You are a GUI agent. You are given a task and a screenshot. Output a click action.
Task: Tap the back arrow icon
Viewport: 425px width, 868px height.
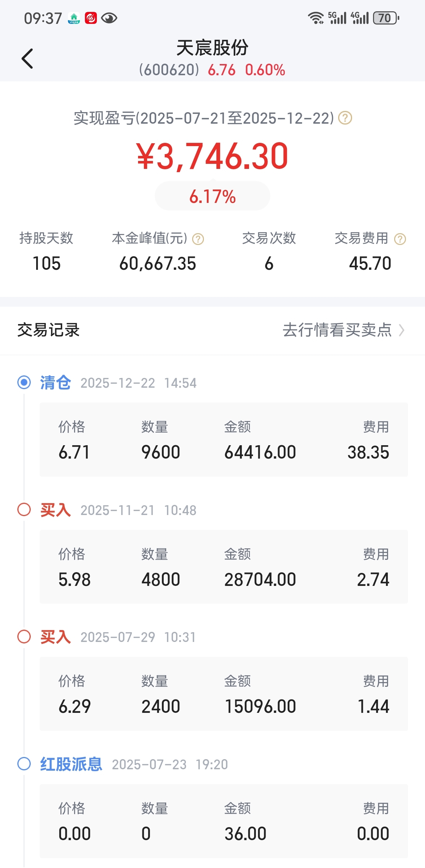click(27, 59)
